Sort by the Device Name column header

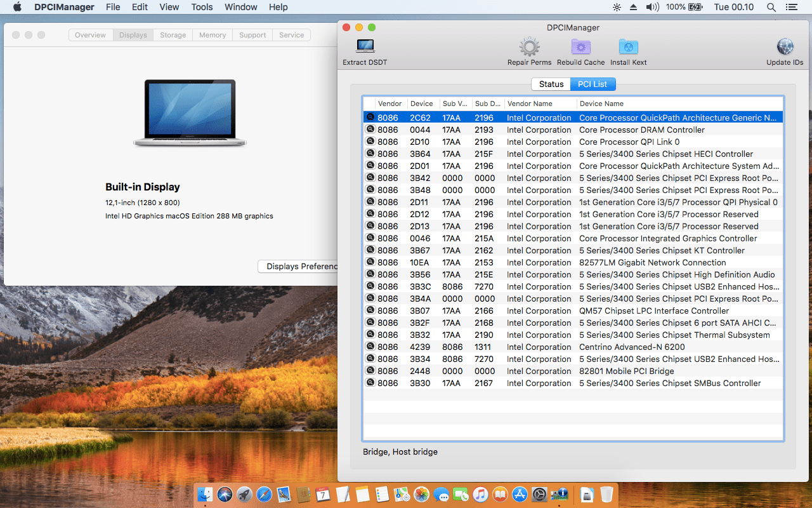point(680,104)
